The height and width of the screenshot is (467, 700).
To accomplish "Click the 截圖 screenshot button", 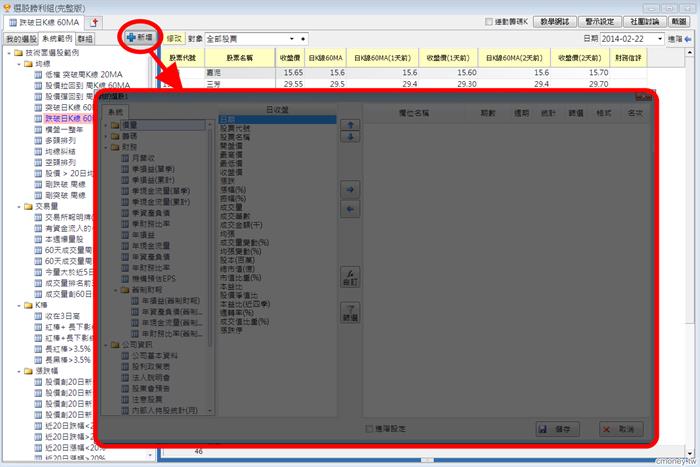I will click(679, 21).
